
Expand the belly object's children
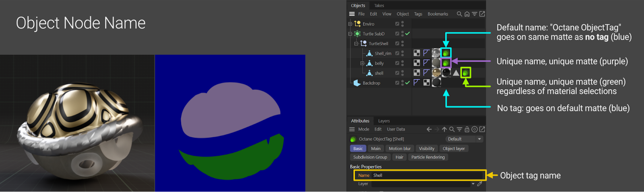click(x=362, y=63)
